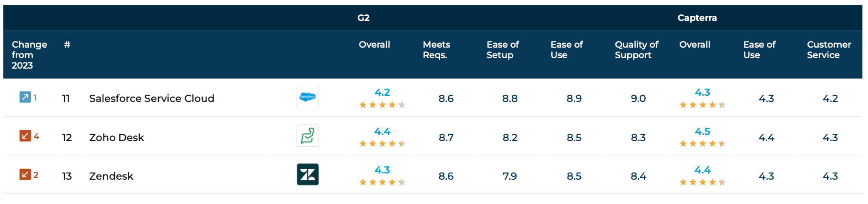Open the Zendesk name link
Viewport: 868px width, 204px height.
(x=111, y=176)
